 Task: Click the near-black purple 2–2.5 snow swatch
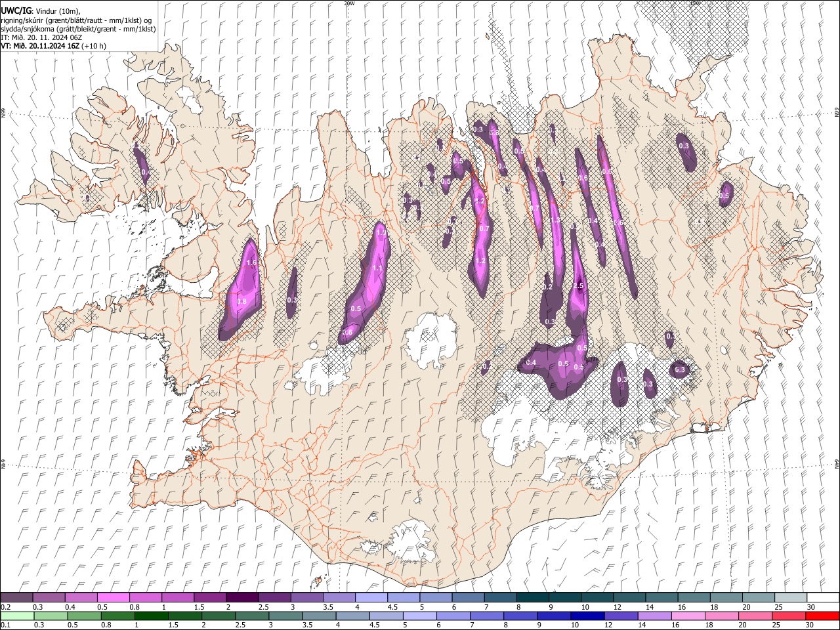pos(242,597)
